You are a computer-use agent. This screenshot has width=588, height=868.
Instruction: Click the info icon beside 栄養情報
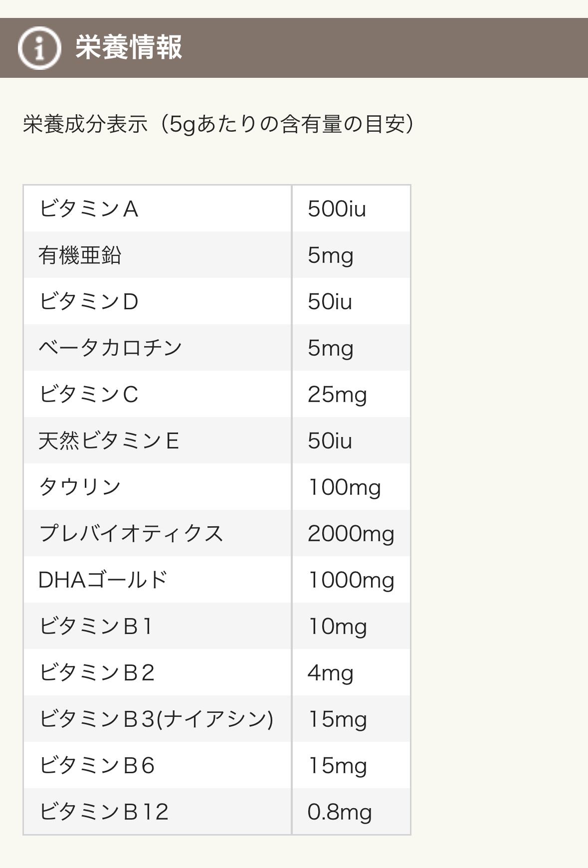(39, 48)
